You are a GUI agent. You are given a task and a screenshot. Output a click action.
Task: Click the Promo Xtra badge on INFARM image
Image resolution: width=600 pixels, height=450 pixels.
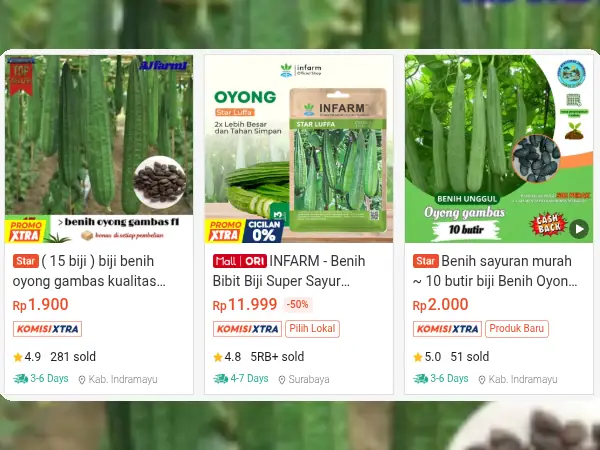pyautogui.click(x=225, y=231)
